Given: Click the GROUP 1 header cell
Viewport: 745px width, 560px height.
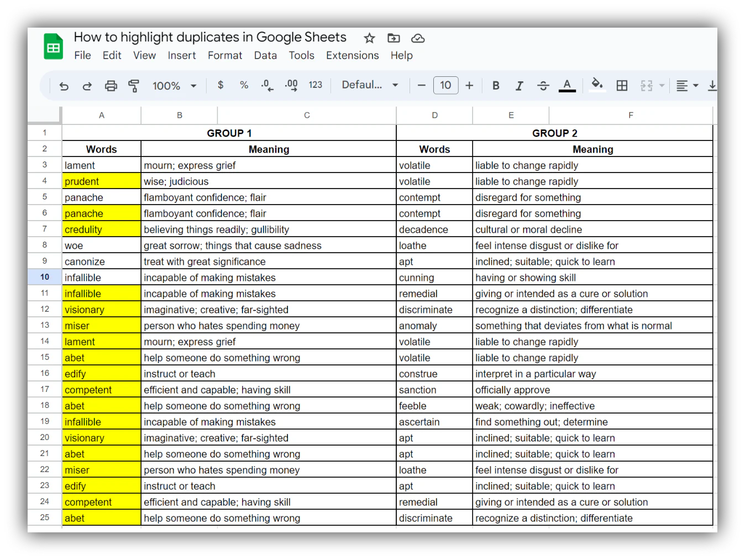Looking at the screenshot, I should tap(229, 133).
